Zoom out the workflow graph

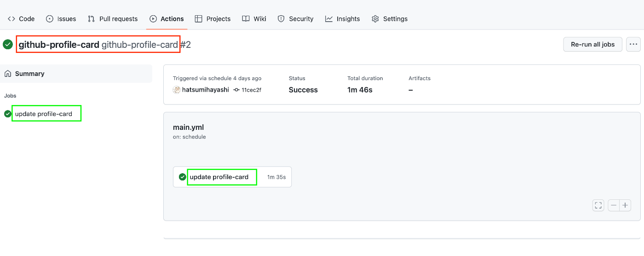614,205
